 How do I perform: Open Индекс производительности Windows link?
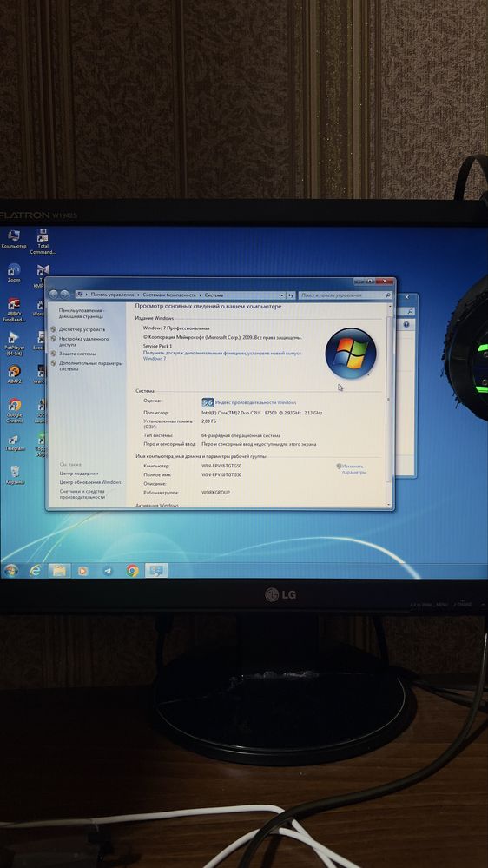[255, 402]
